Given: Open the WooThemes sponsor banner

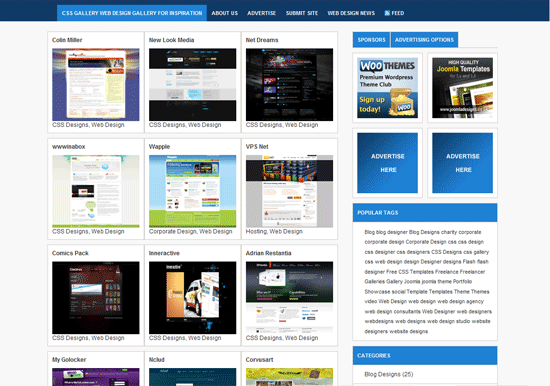Looking at the screenshot, I should (387, 88).
